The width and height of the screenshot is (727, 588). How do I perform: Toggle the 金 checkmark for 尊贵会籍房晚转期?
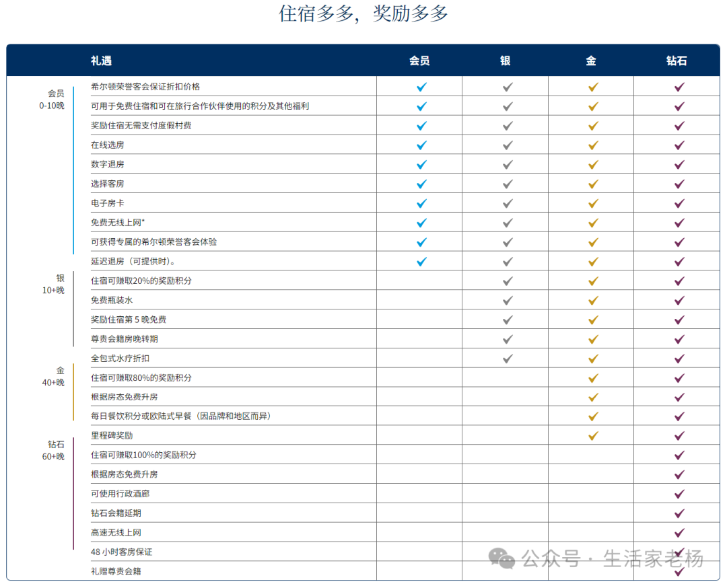pos(592,338)
